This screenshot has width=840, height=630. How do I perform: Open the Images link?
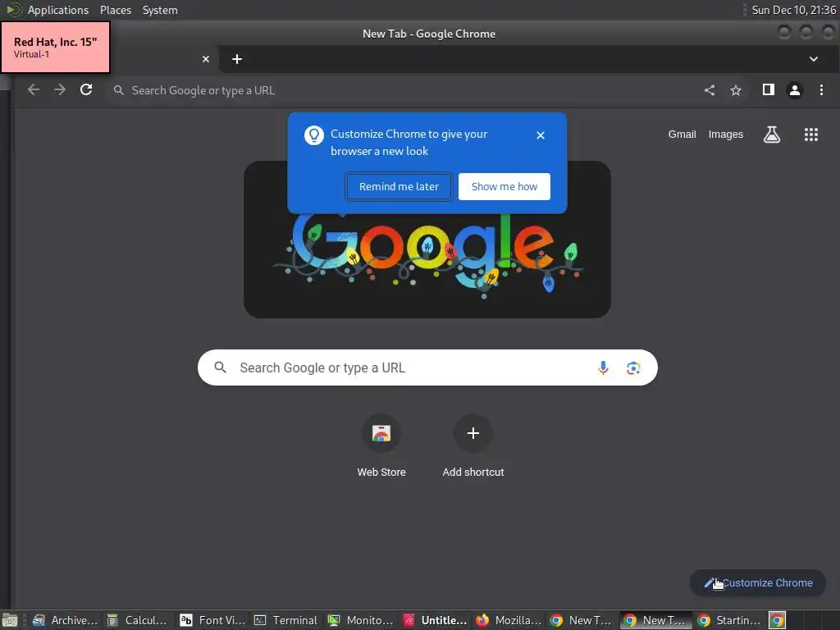[725, 135]
